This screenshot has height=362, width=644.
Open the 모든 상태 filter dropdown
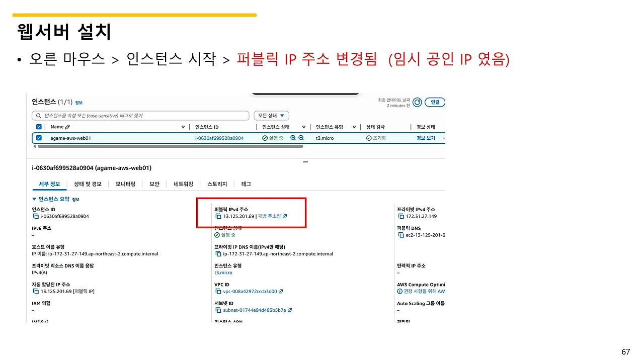tap(271, 115)
